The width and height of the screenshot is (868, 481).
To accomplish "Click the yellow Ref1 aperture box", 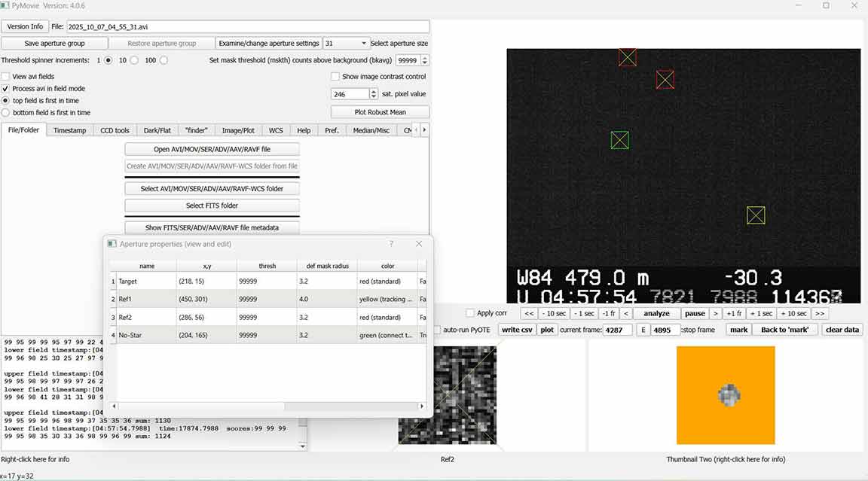I will [756, 215].
